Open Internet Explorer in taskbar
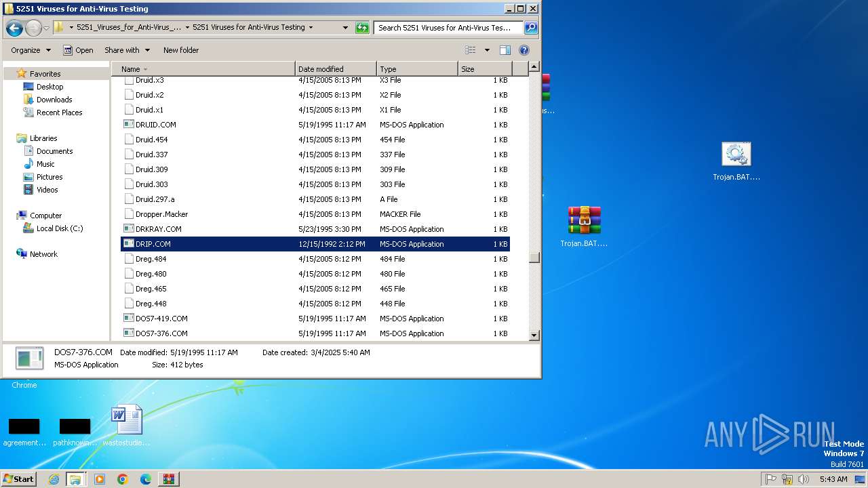The width and height of the screenshot is (868, 488). click(54, 479)
